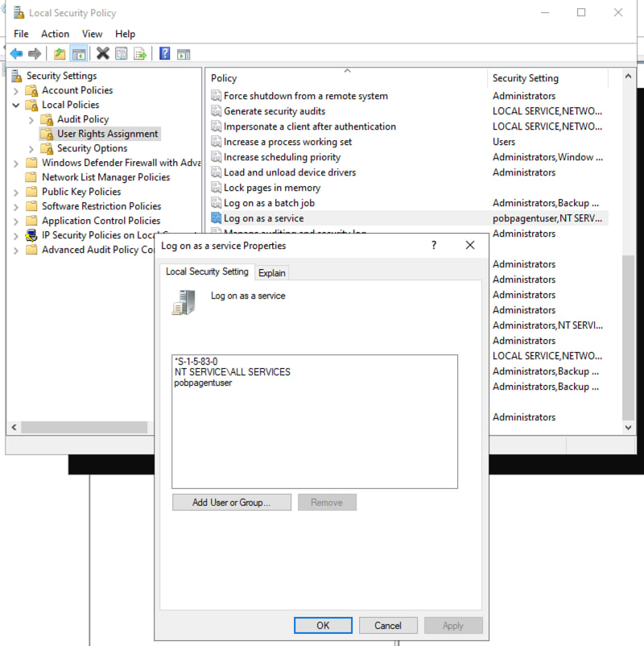Click the Force shutdown policy row icon
Viewport: 644px width, 646px height.
(217, 96)
